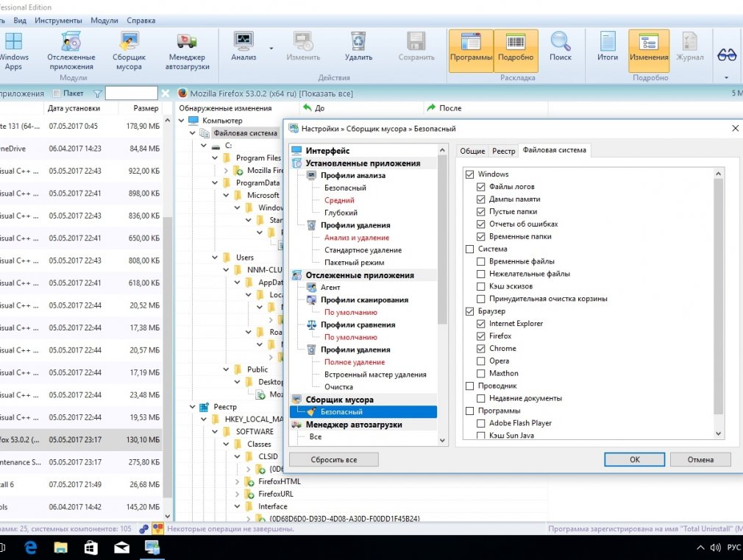Image resolution: width=743 pixels, height=560 pixels.
Task: Switch to the Общие tab
Action: 472,151
